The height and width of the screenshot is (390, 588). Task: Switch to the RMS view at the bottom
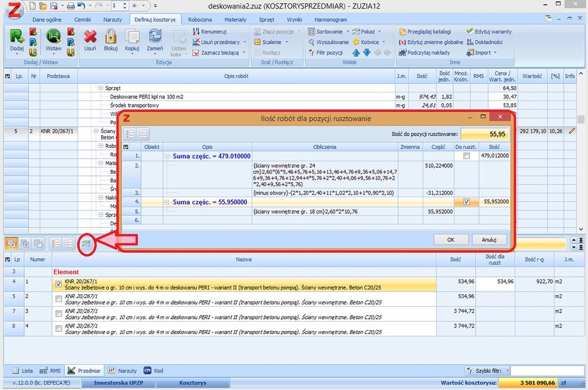[x=51, y=370]
